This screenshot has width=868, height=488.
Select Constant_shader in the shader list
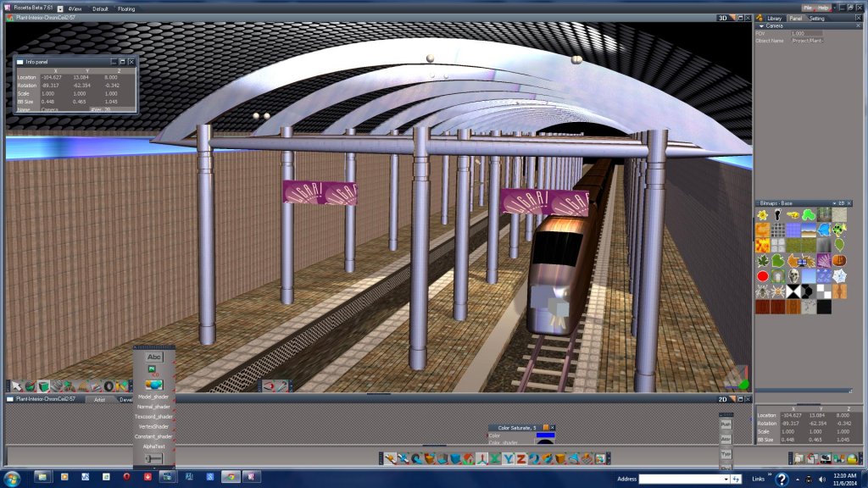click(x=153, y=436)
